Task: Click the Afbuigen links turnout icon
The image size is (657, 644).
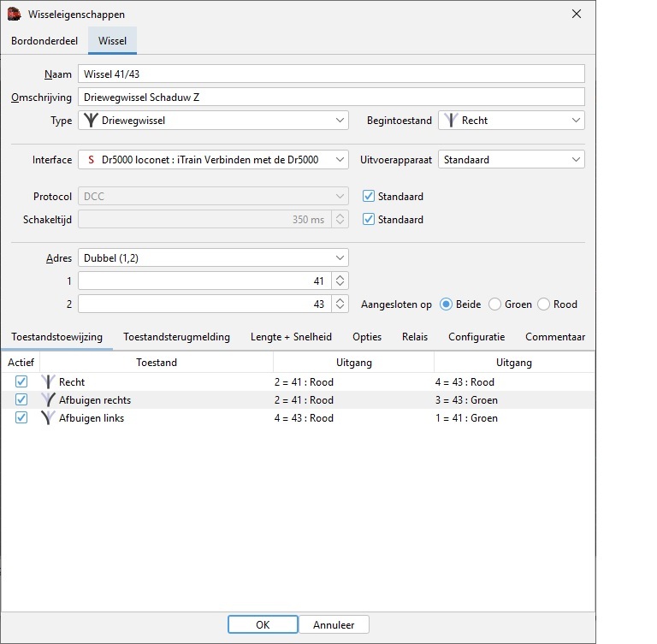Action: tap(48, 418)
